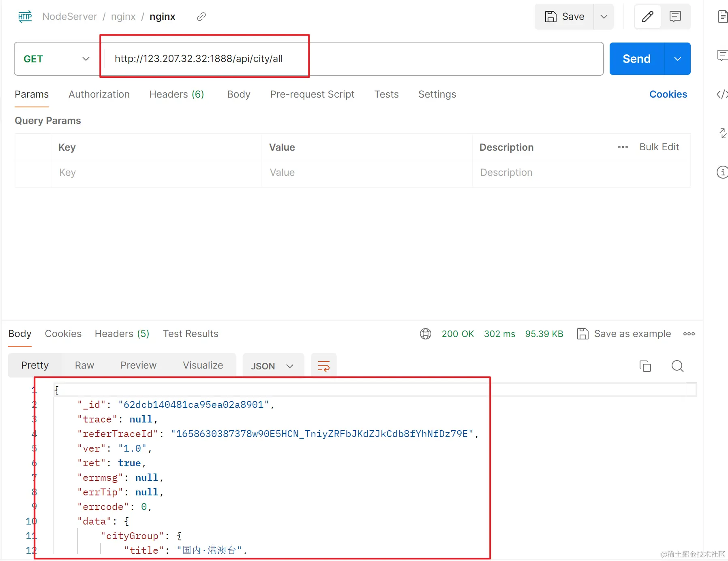Copy response body with the copy icon
Image resolution: width=728 pixels, height=561 pixels.
point(645,366)
